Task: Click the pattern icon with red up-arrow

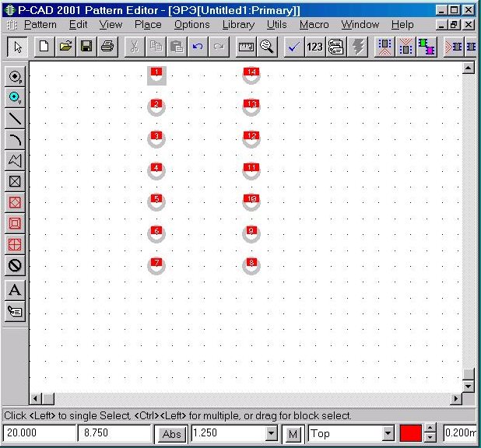Action: click(384, 47)
